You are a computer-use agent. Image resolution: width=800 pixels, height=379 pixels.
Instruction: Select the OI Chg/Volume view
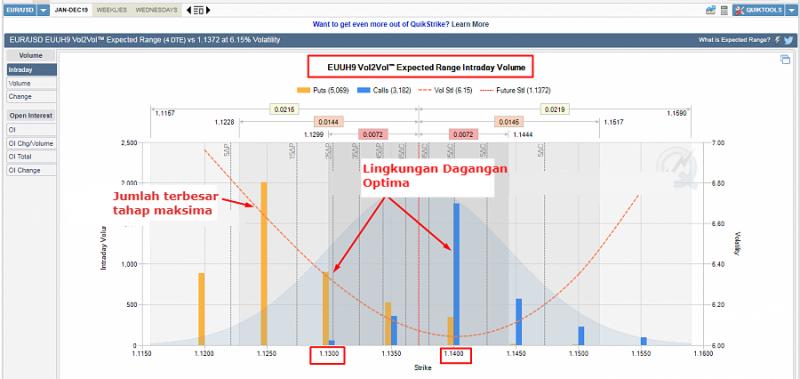(x=32, y=144)
